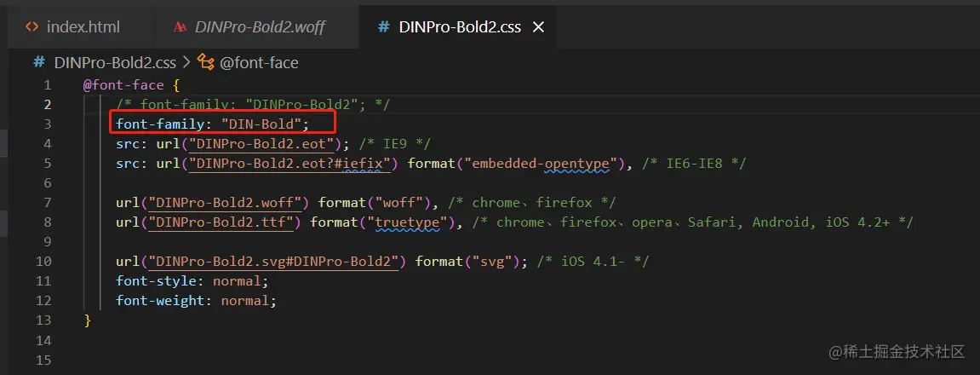Viewport: 980px width, 375px height.
Task: Click the CSS hash icon on the active tab
Action: tap(385, 27)
